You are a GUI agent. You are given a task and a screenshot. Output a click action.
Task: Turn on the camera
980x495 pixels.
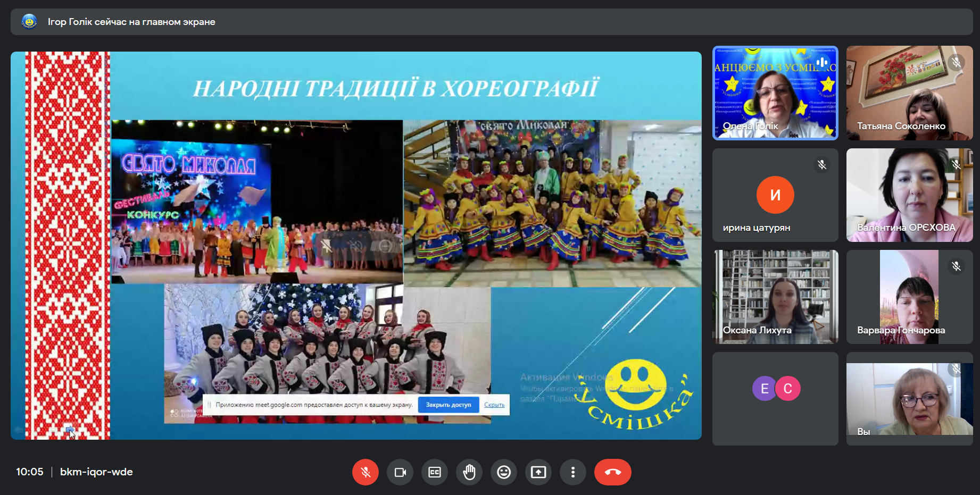[x=400, y=472]
